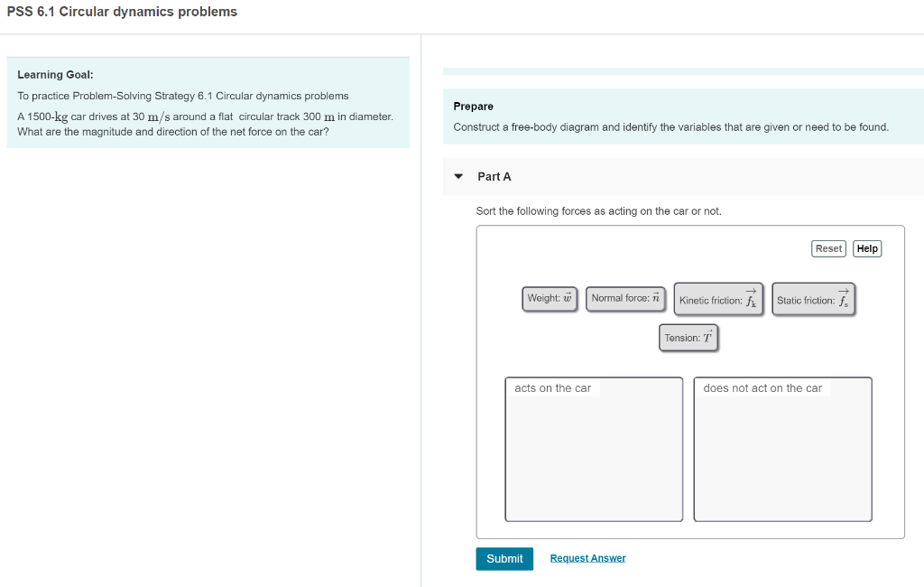924x587 pixels.
Task: Submit the Part A answer
Action: click(504, 558)
